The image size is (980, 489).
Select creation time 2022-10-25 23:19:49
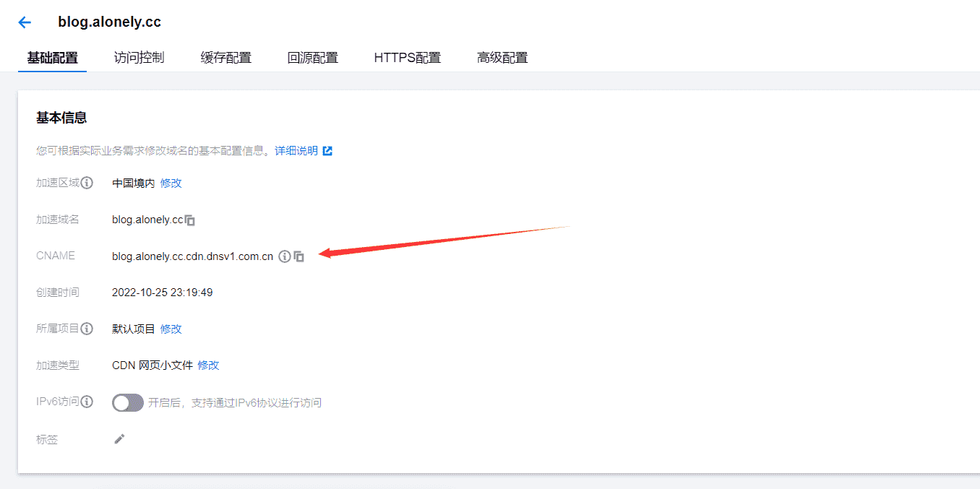click(x=163, y=293)
